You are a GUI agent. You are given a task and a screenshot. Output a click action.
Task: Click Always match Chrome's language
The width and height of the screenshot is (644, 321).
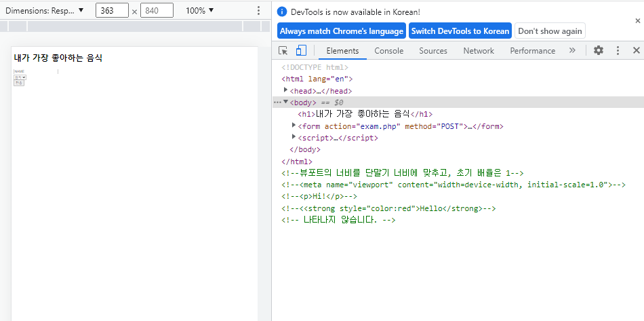point(342,31)
